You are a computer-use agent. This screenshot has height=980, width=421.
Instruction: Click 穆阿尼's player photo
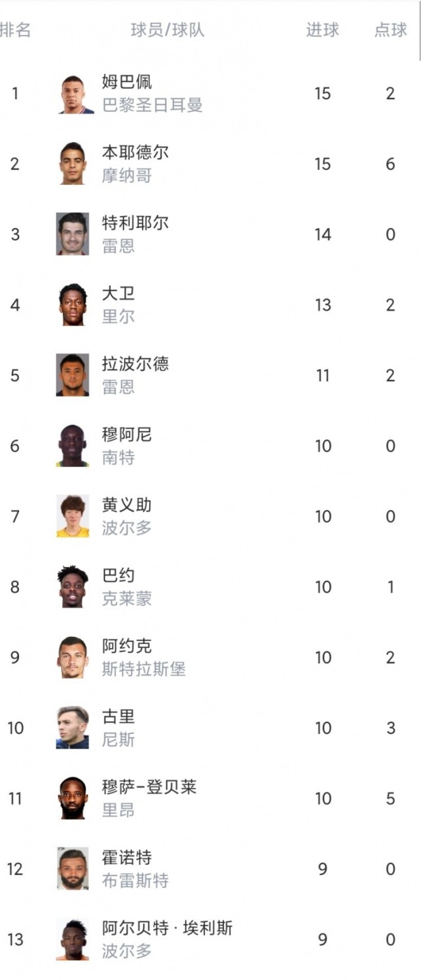click(x=72, y=446)
